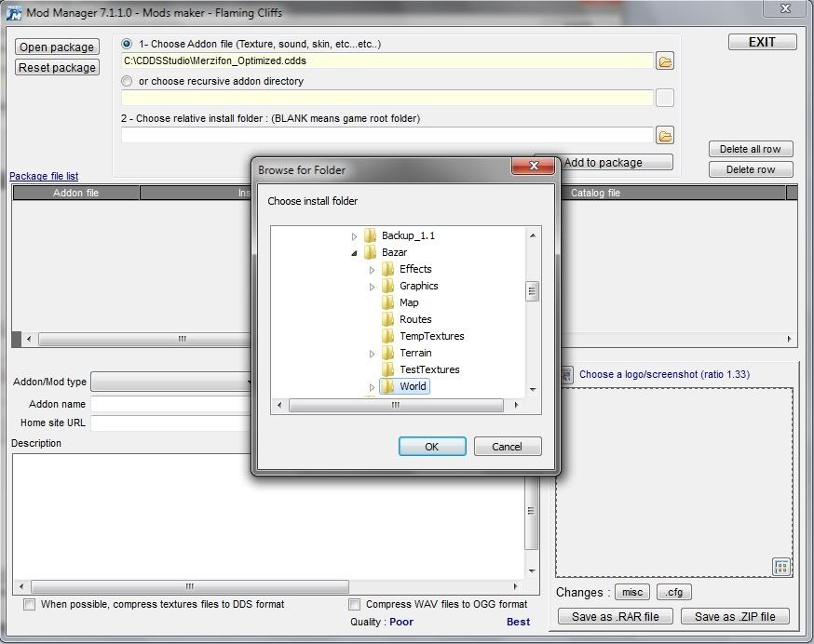Expand the Graphics folder node
The image size is (814, 644).
pyautogui.click(x=372, y=287)
